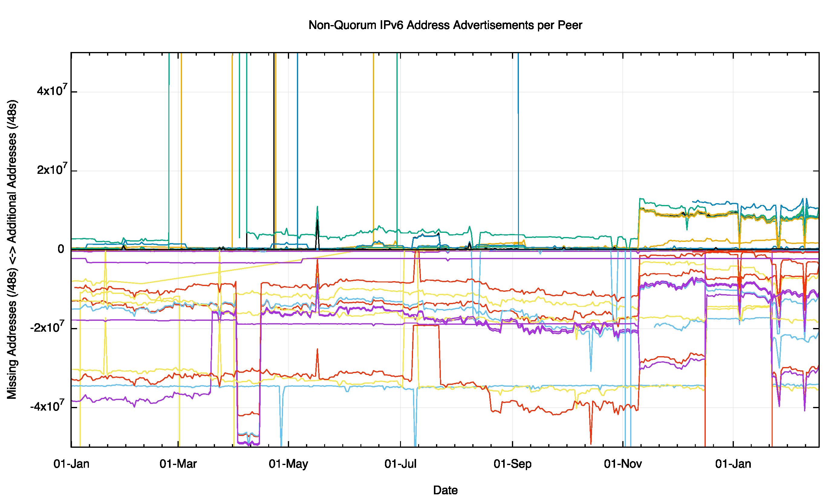Screen dimensions: 840x504
Task: Click the -2x10^7 y-axis tick label
Action: (x=47, y=328)
